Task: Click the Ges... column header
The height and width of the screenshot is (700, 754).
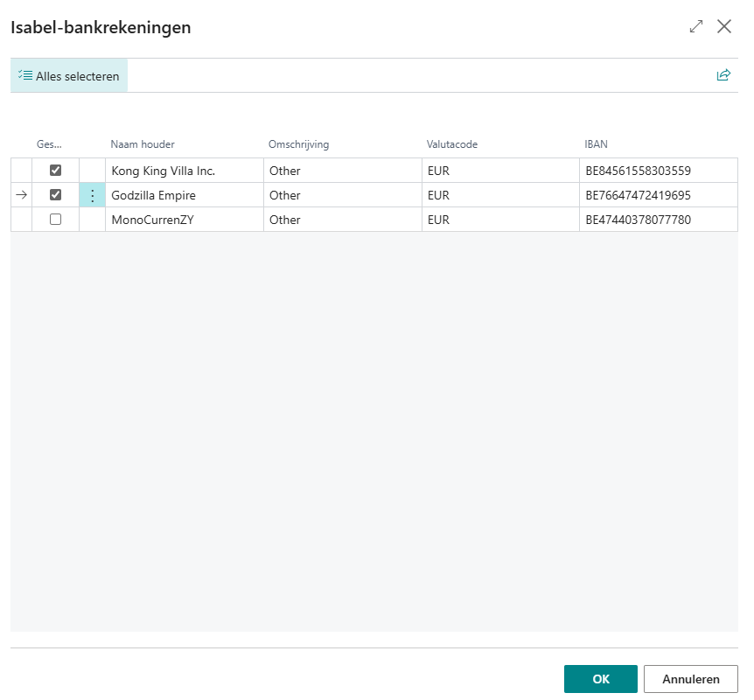Action: 50,144
